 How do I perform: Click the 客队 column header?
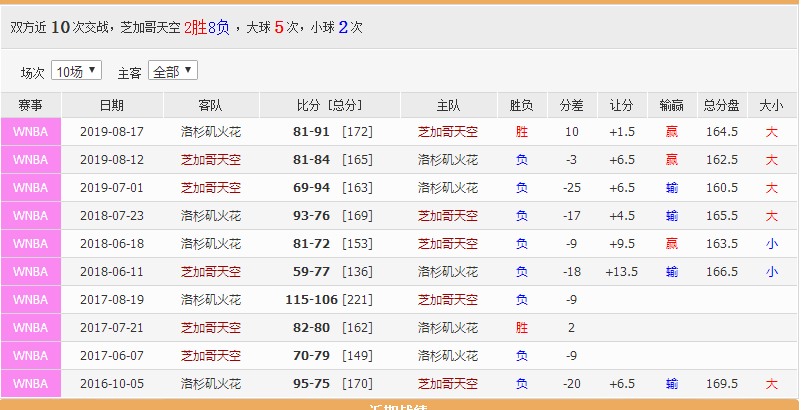tap(211, 105)
